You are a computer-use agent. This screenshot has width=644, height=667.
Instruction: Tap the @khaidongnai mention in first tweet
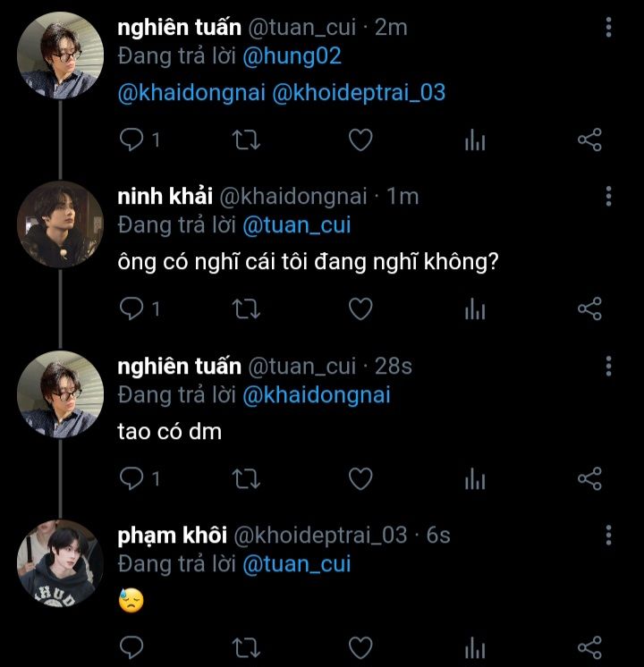[191, 93]
